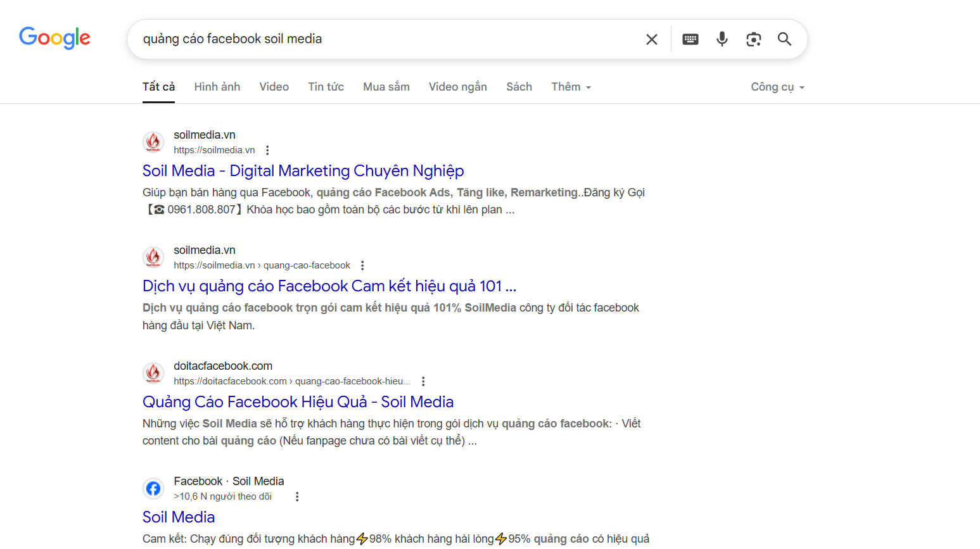
Task: Click Facebook logo icon of Soil Media result
Action: (153, 488)
